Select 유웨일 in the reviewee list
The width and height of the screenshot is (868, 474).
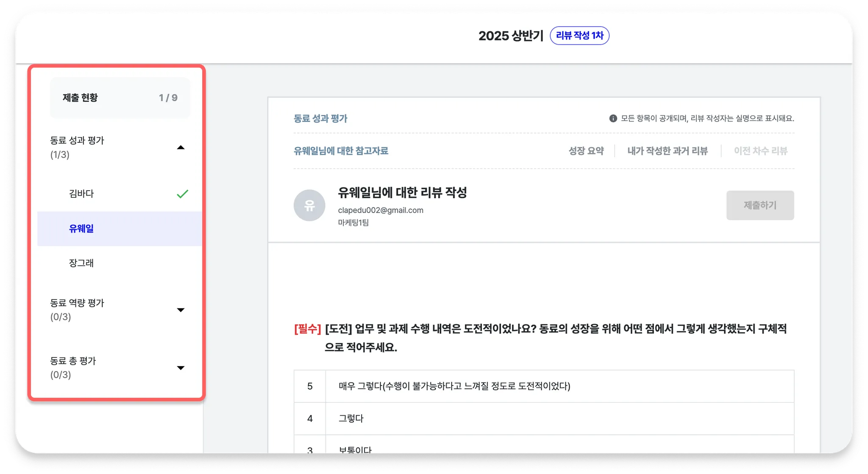pos(120,229)
